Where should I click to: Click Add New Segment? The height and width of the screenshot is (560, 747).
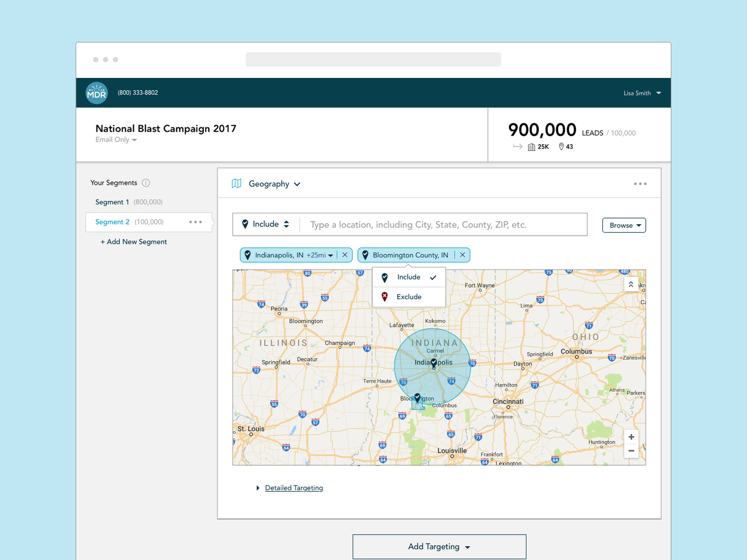(x=134, y=242)
